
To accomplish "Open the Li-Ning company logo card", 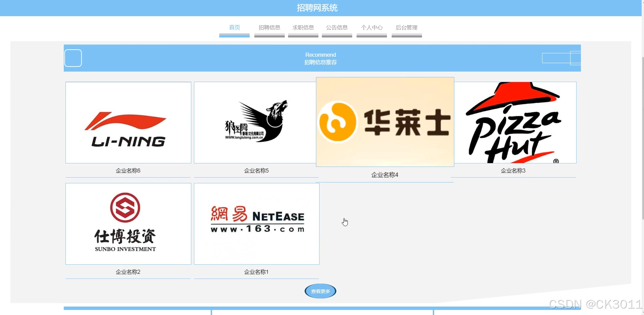I will pyautogui.click(x=128, y=123).
